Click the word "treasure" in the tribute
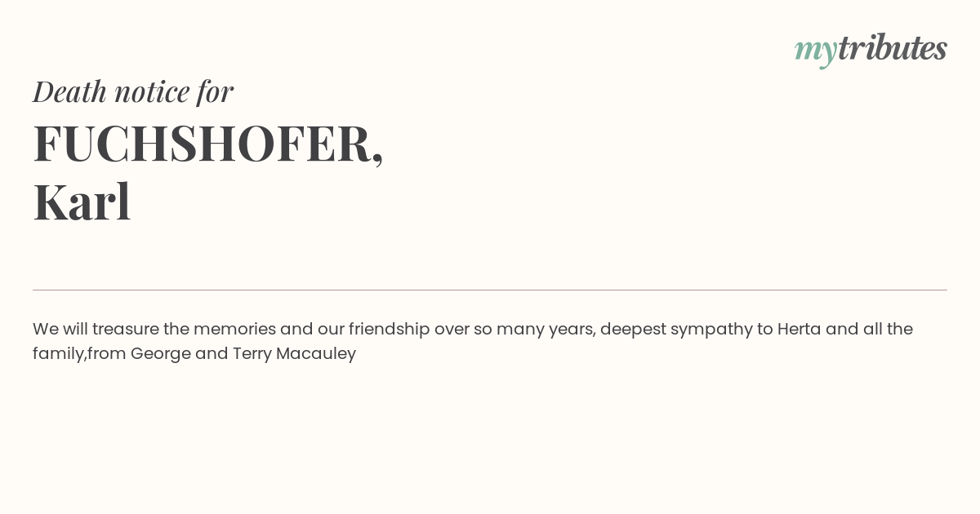Viewport: 980px width, 514px height. [x=126, y=329]
